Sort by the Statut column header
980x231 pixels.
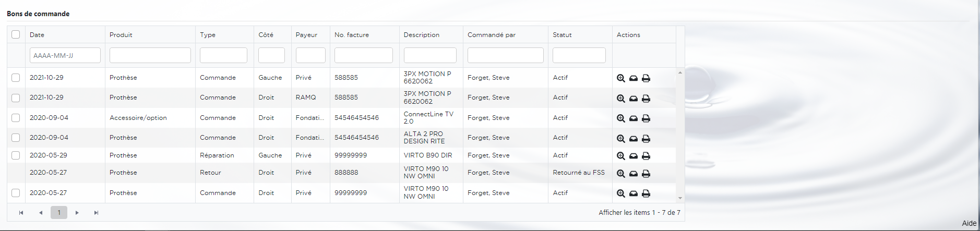coord(562,35)
